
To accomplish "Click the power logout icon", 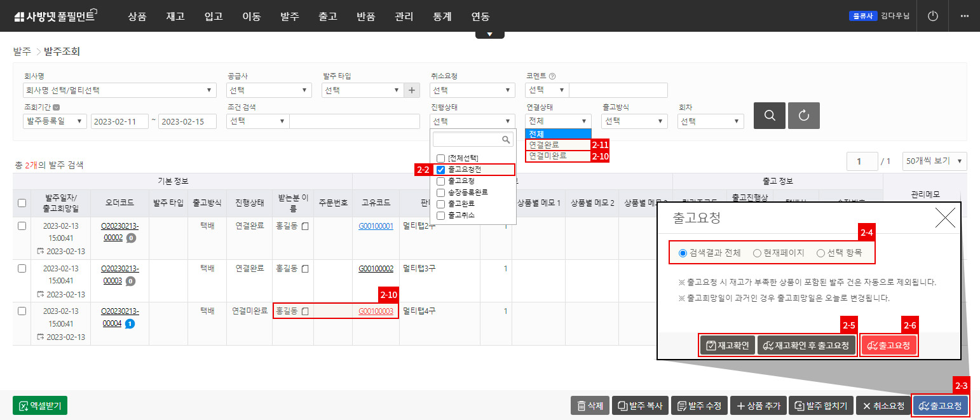I will tap(933, 16).
